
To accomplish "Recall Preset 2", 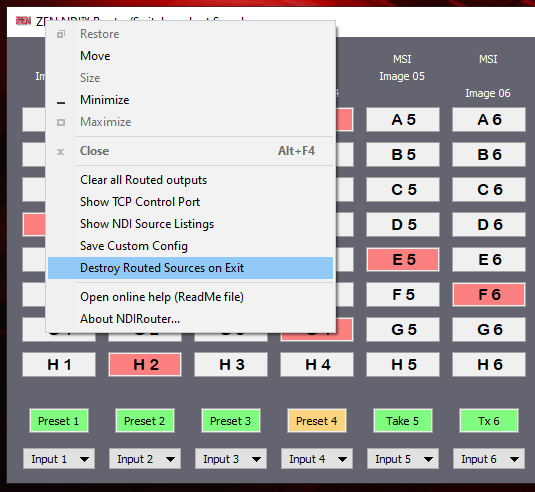I will [x=145, y=421].
